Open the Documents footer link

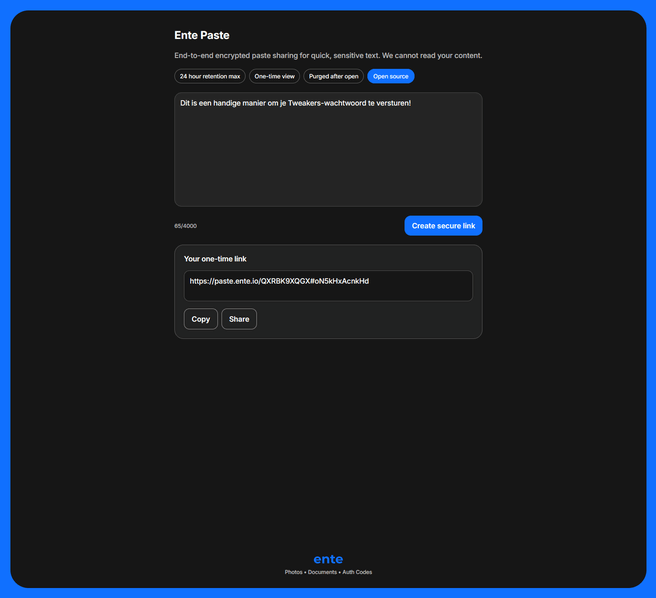(322, 572)
